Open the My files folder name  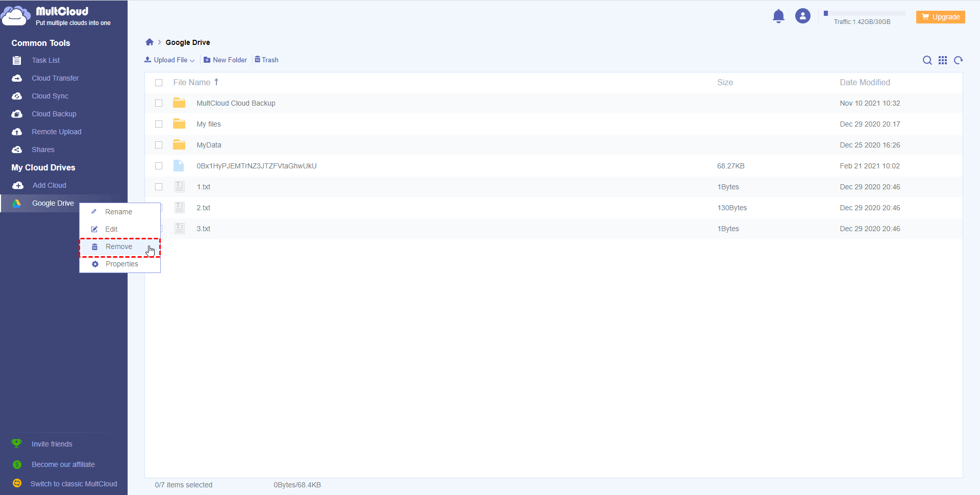[x=209, y=124]
